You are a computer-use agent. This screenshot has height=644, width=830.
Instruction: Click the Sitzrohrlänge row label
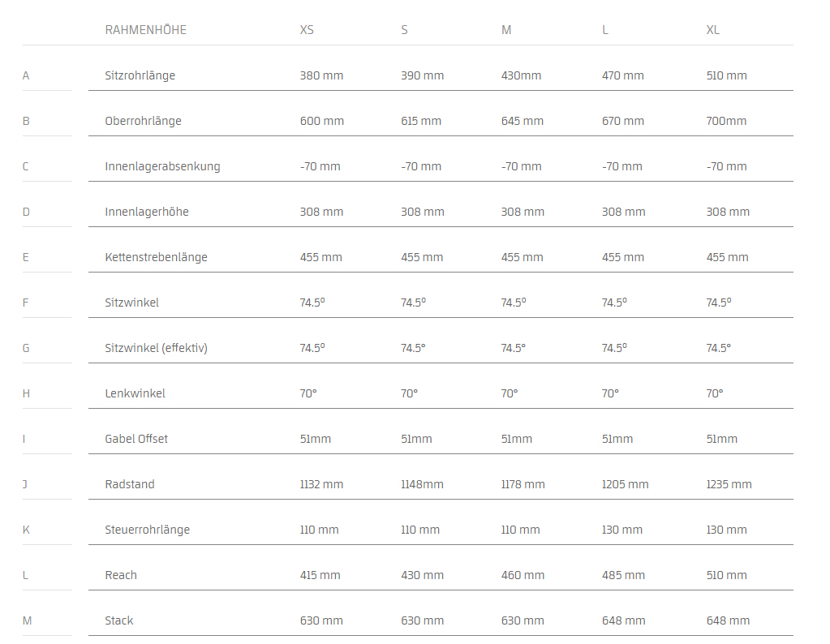[140, 75]
